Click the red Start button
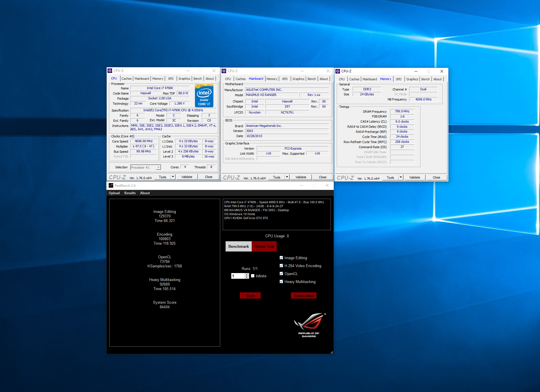Image resolution: width=540 pixels, height=392 pixels. point(250,296)
